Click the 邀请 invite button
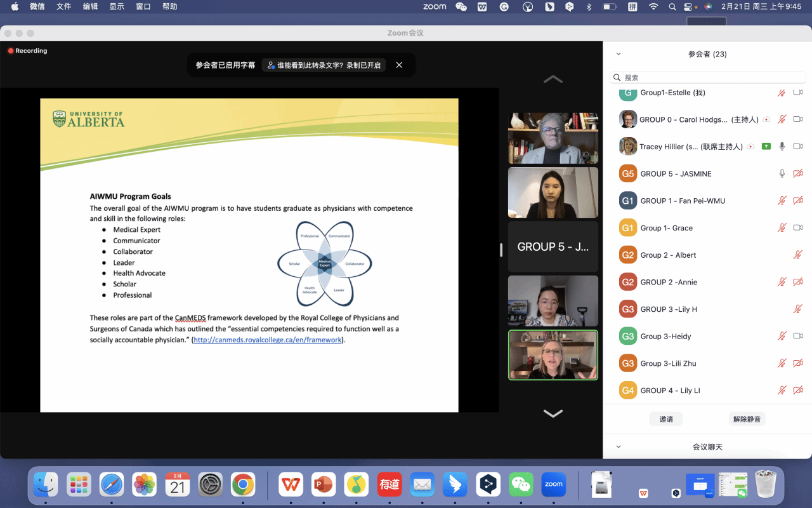Screen dimensions: 812x508 coord(666,419)
